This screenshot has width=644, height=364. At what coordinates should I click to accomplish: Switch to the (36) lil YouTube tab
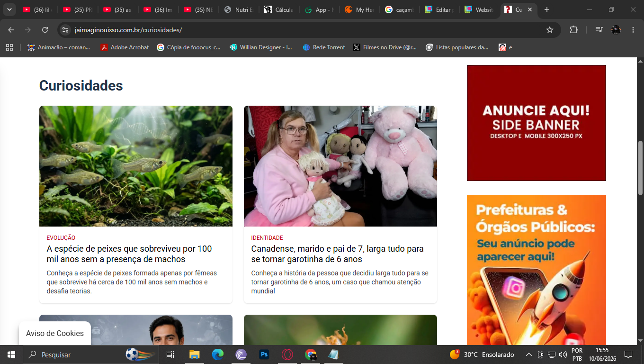pyautogui.click(x=38, y=9)
